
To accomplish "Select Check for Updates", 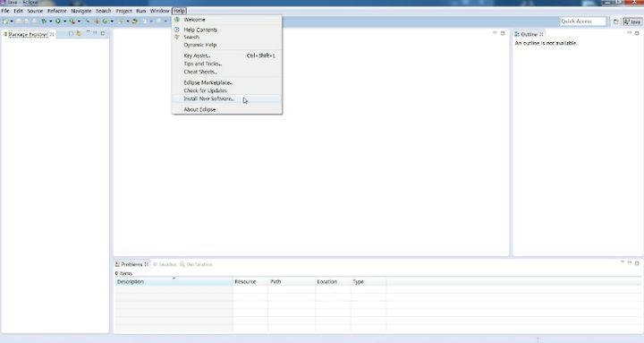I will (226, 90).
